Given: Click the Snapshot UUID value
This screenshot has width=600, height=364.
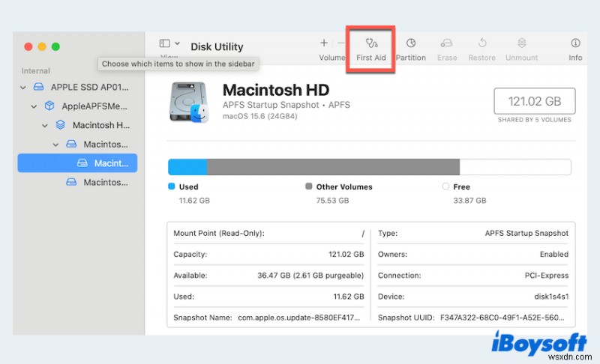Looking at the screenshot, I should [502, 318].
